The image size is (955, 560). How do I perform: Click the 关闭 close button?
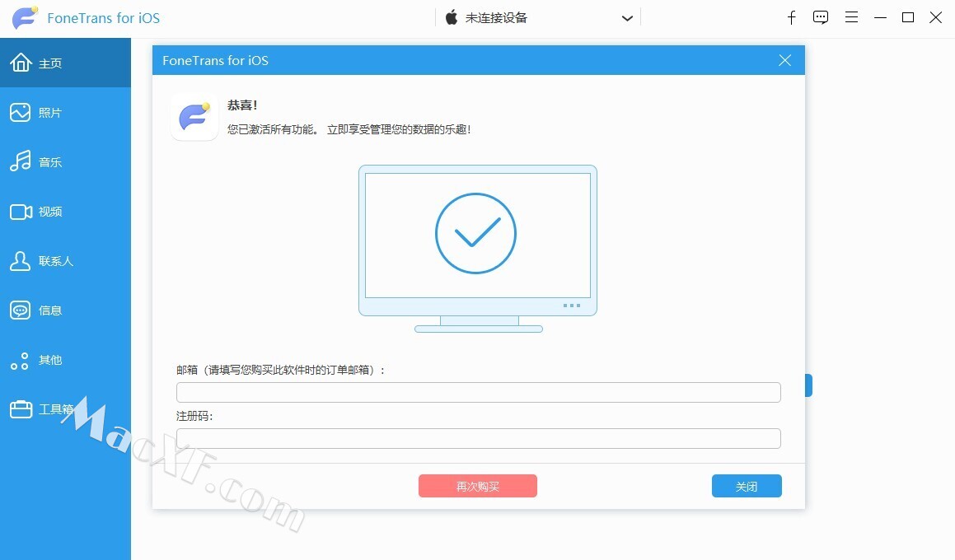click(746, 487)
